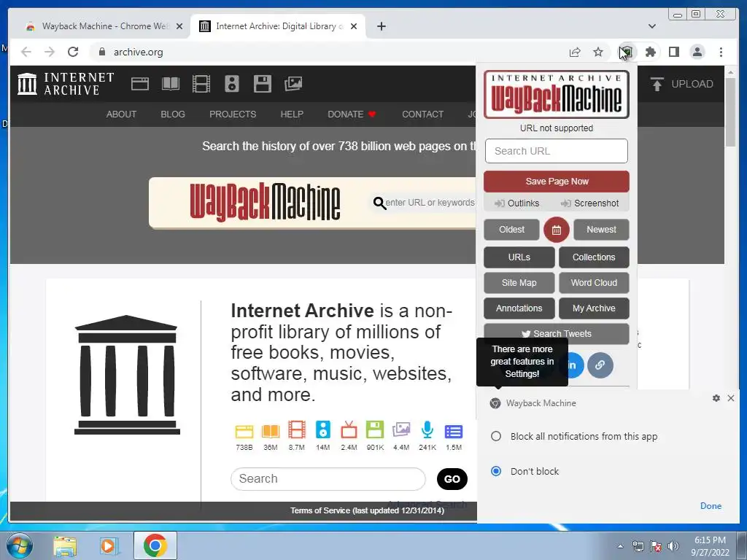
Task: Show hidden system tray icons arrow
Action: click(x=620, y=546)
